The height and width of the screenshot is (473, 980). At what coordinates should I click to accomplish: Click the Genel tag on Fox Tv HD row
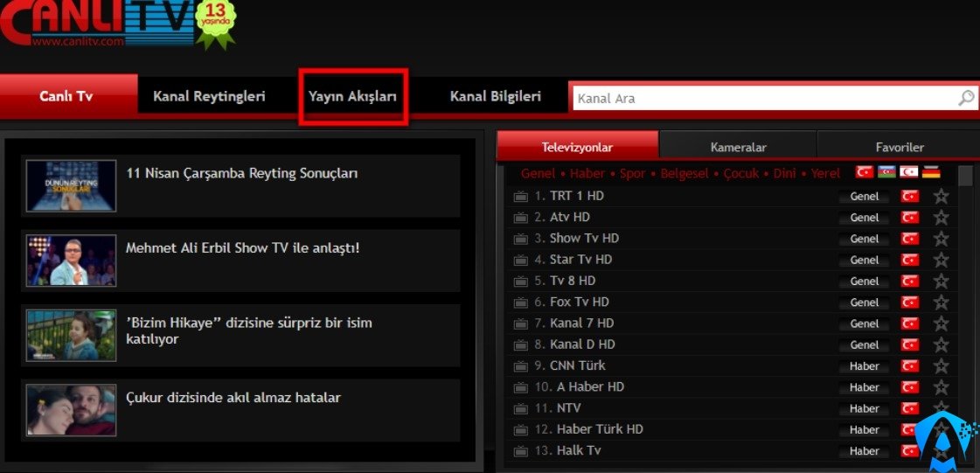[865, 303]
